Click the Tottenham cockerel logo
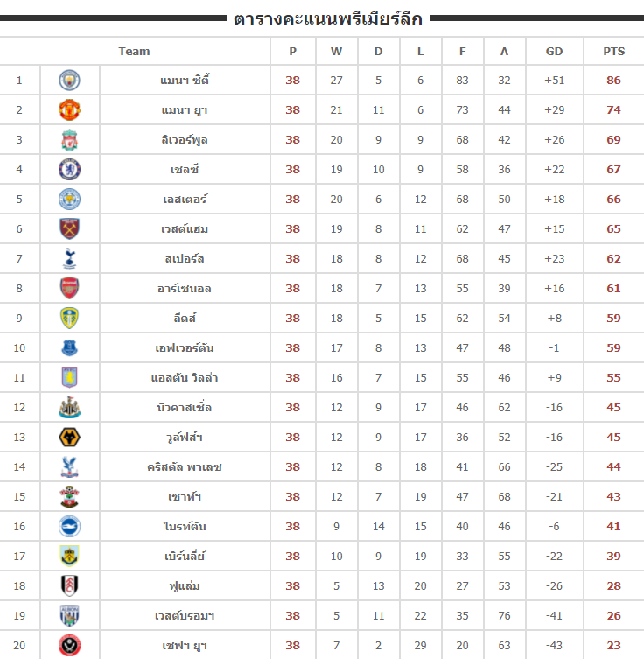644x659 pixels. pyautogui.click(x=69, y=259)
